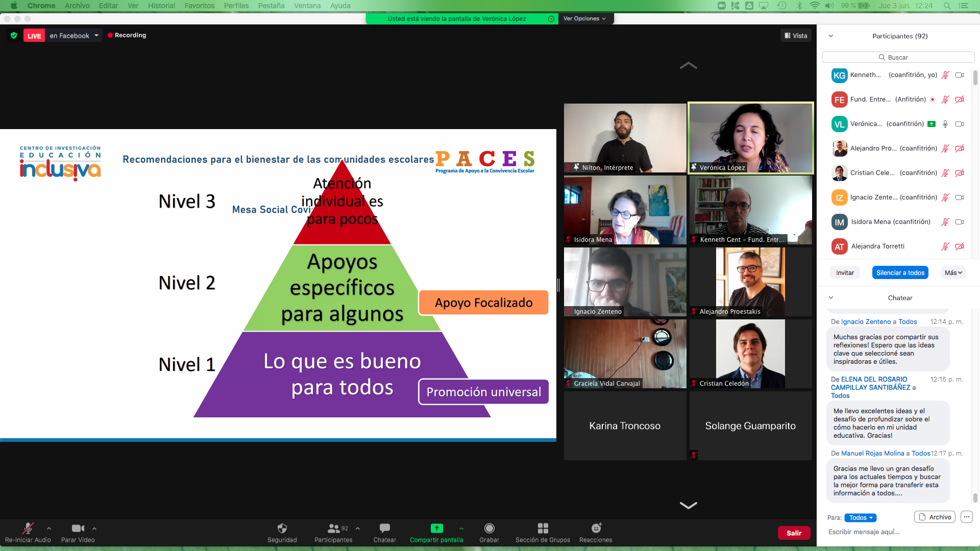
Task: Click the Seguridad shield icon
Action: coord(282,529)
